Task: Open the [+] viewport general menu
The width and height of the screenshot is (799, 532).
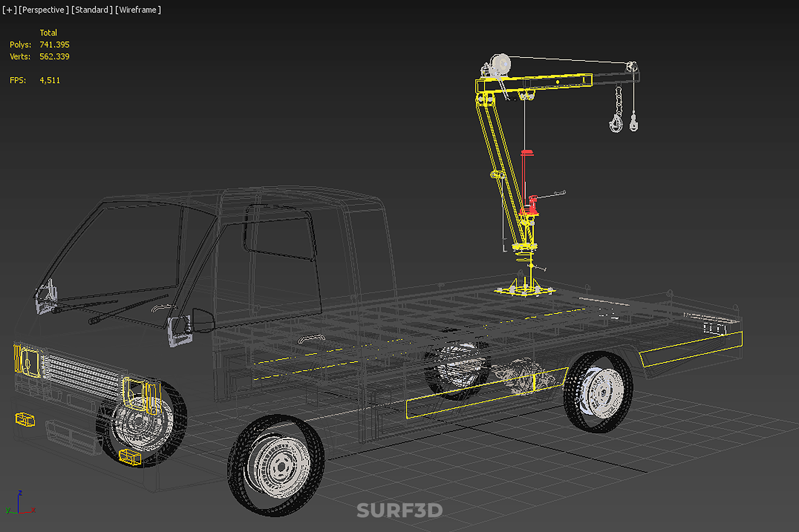Action: (x=9, y=10)
